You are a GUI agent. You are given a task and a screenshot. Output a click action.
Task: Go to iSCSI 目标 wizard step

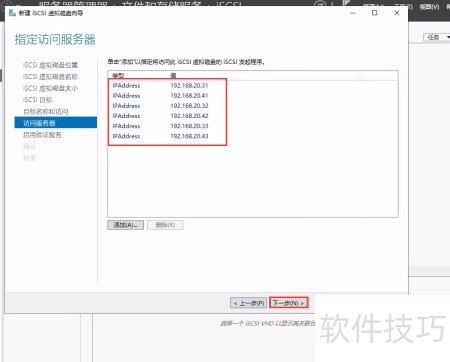pyautogui.click(x=38, y=100)
